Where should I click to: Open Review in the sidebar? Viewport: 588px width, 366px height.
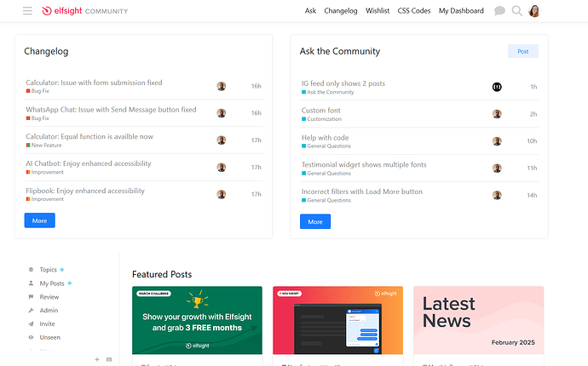pyautogui.click(x=49, y=297)
